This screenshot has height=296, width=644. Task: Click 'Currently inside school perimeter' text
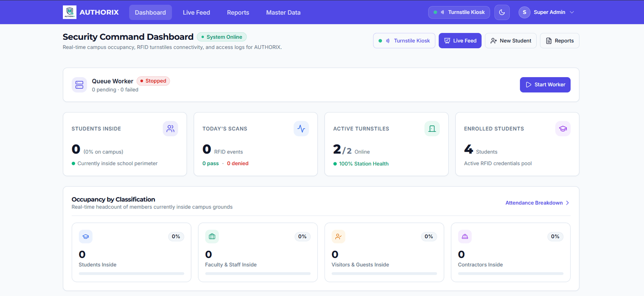117,164
